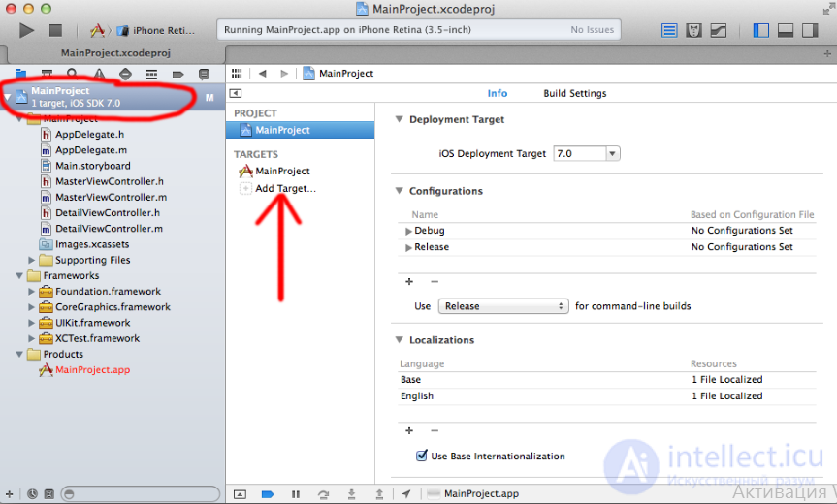Add a configuration with plus button
837x504 pixels.
click(x=409, y=282)
